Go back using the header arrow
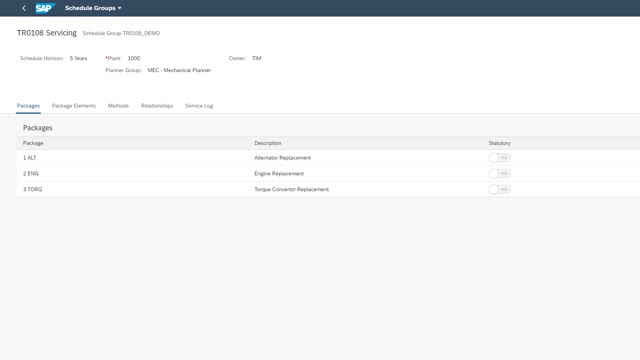 [x=24, y=8]
